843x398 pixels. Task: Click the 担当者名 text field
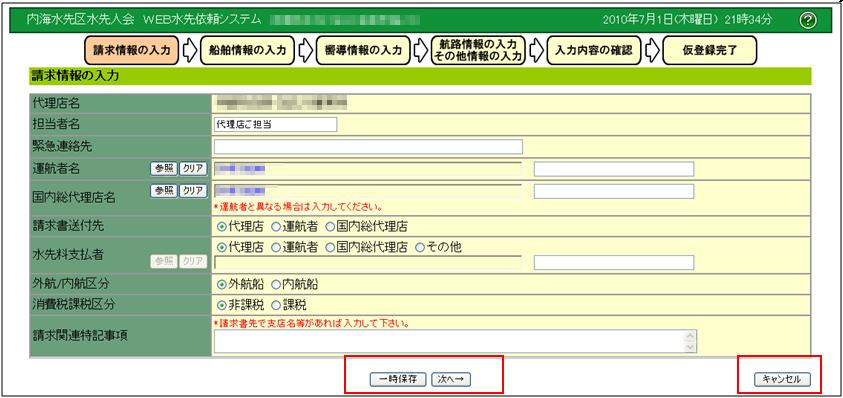coord(275,124)
